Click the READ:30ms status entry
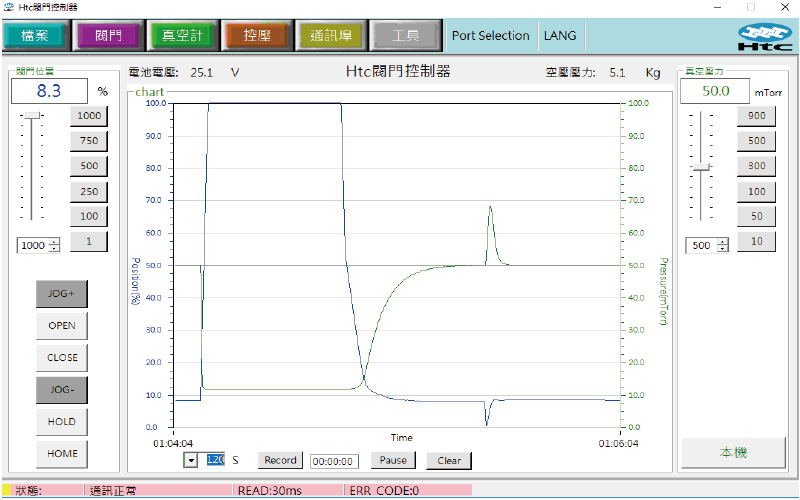Viewport: 800px width, 500px height. [269, 491]
